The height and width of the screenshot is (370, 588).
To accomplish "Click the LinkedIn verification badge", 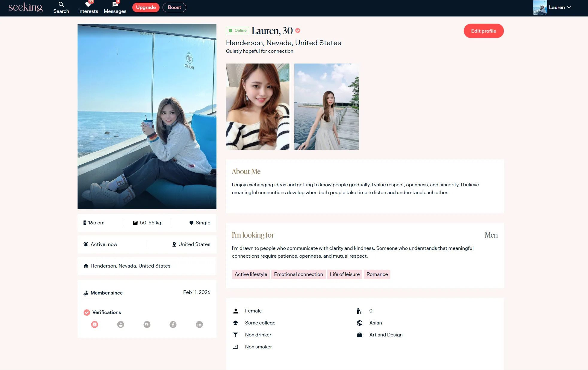I will click(199, 324).
